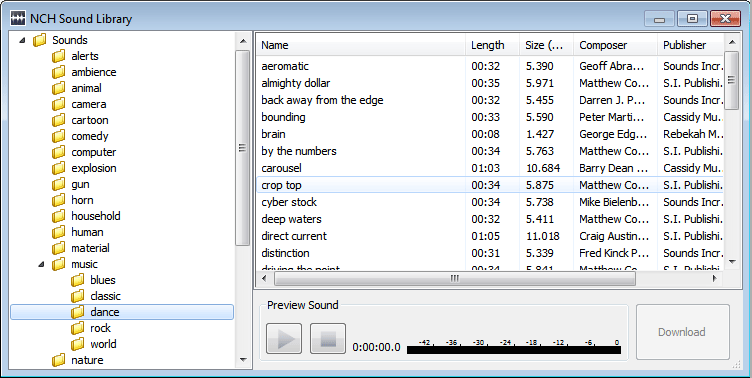Select the nature folder icon
The height and width of the screenshot is (378, 752).
tap(59, 360)
